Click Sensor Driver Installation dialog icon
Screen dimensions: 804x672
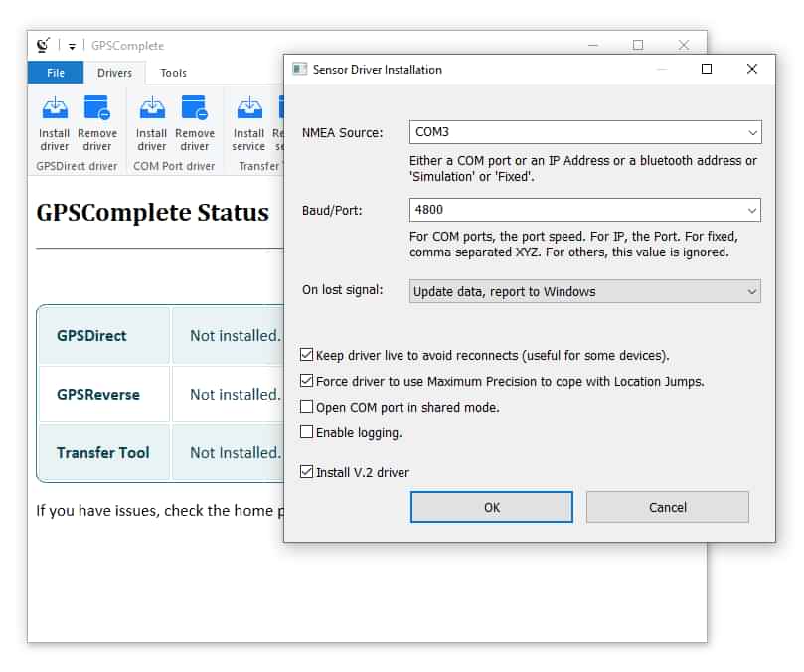pos(299,70)
